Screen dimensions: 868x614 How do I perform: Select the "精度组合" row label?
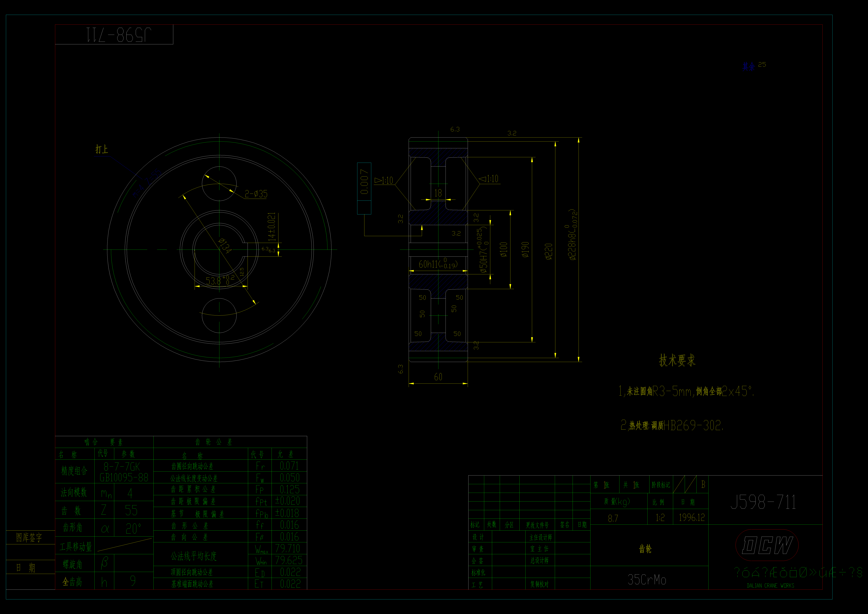pyautogui.click(x=74, y=471)
